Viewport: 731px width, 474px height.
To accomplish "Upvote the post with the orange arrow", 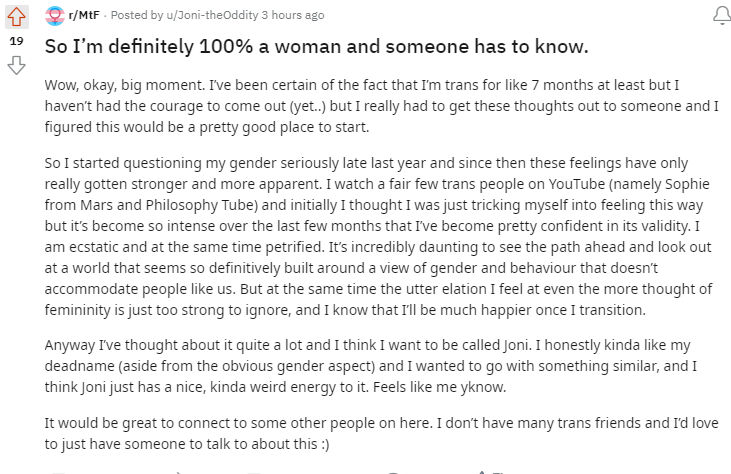I will (17, 17).
